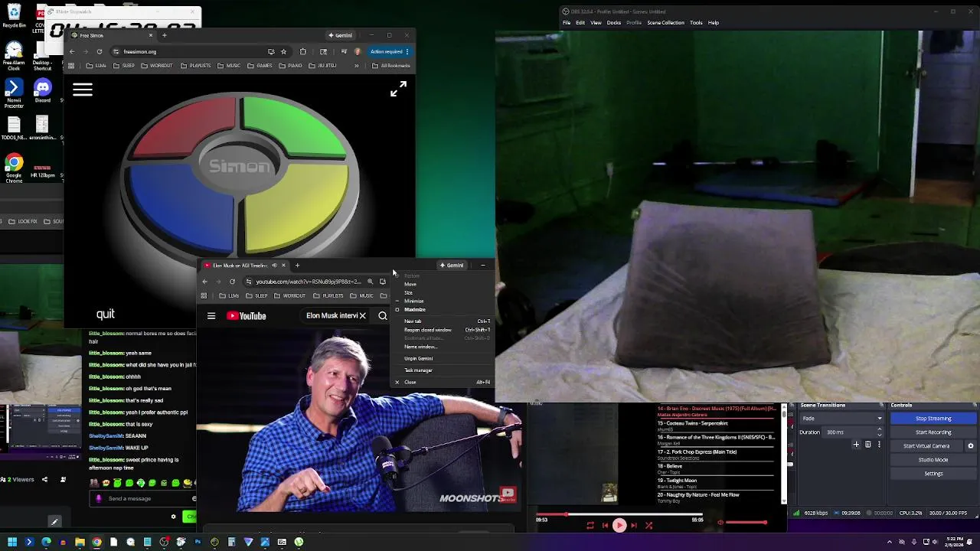Open JIU JITSU bookmark folder
The height and width of the screenshot is (551, 980).
323,66
